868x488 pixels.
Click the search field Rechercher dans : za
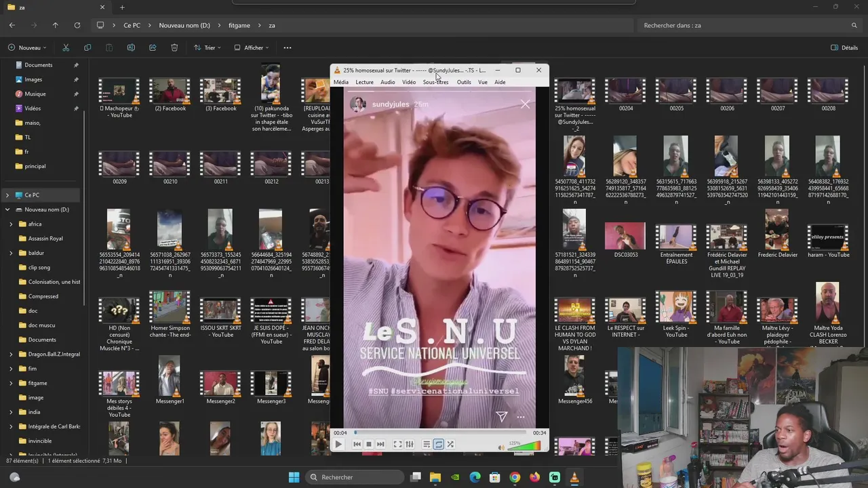749,25
